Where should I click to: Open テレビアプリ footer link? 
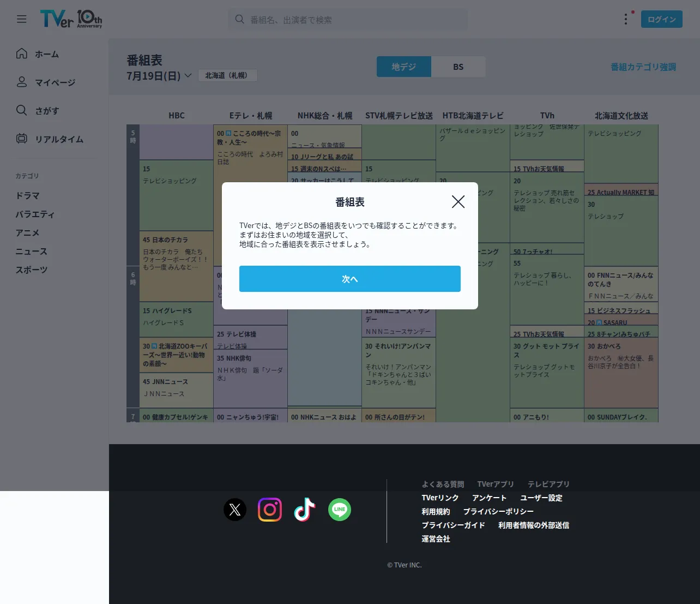pos(548,484)
